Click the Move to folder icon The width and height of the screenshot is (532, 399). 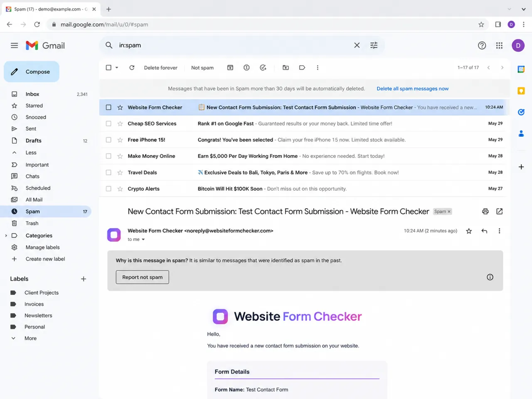(286, 67)
